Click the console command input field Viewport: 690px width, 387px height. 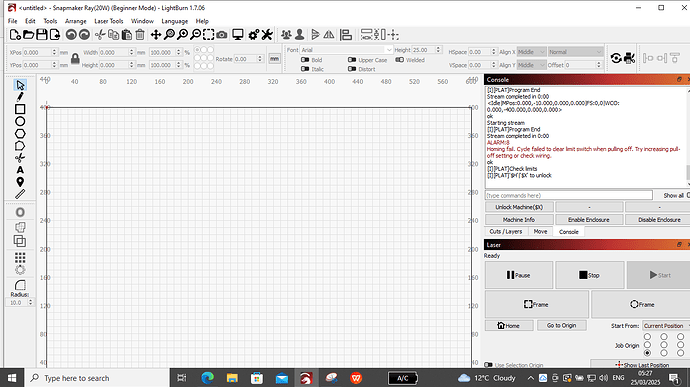[x=569, y=195]
